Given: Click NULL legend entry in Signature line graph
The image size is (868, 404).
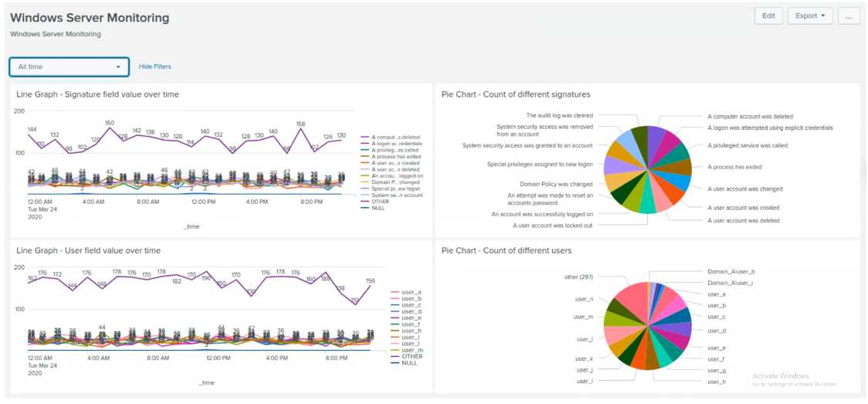Looking at the screenshot, I should pos(374,208).
